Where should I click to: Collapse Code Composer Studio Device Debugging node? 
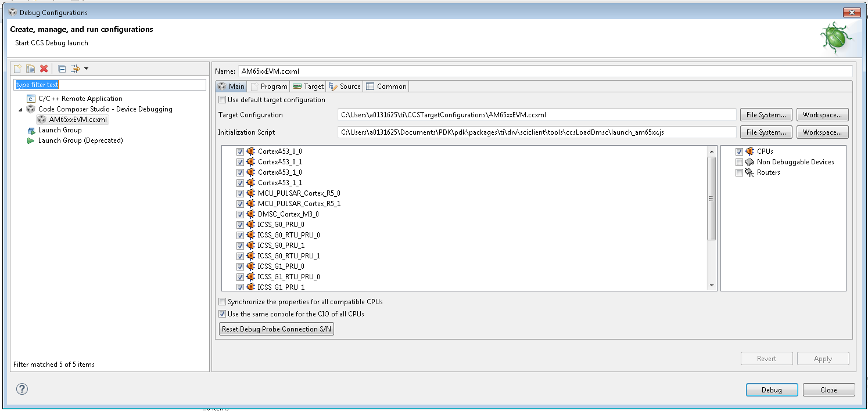point(21,109)
